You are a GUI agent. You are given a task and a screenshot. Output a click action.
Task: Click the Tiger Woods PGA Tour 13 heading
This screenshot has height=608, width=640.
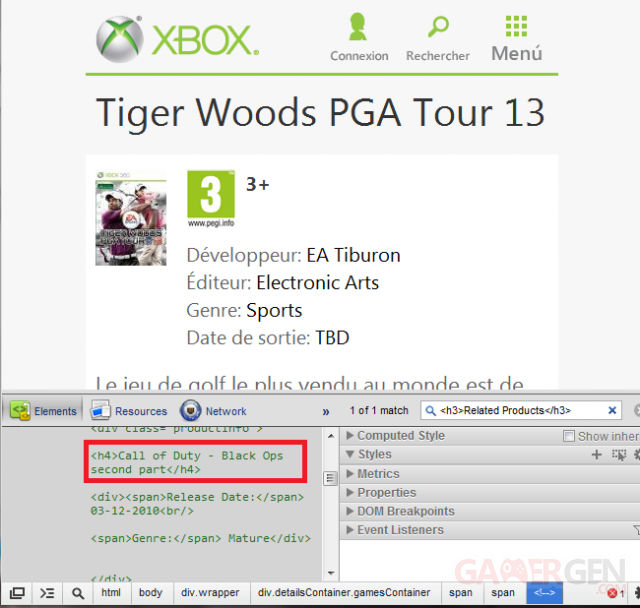(x=320, y=113)
